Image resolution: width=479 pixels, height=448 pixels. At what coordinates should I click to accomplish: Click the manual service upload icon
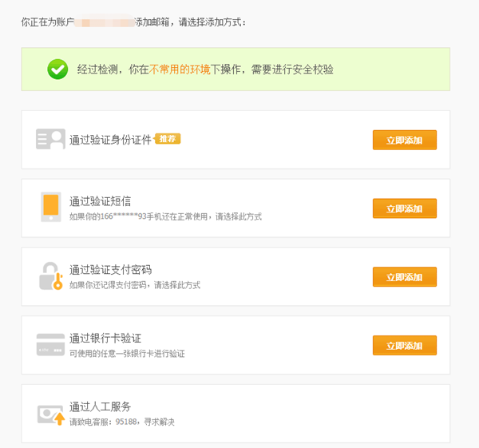pos(51,414)
